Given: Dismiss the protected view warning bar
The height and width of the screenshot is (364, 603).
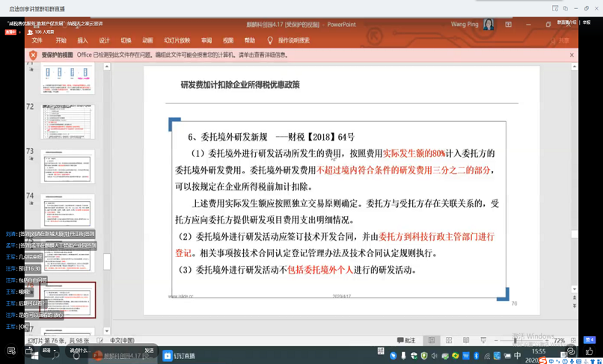Looking at the screenshot, I should [572, 55].
